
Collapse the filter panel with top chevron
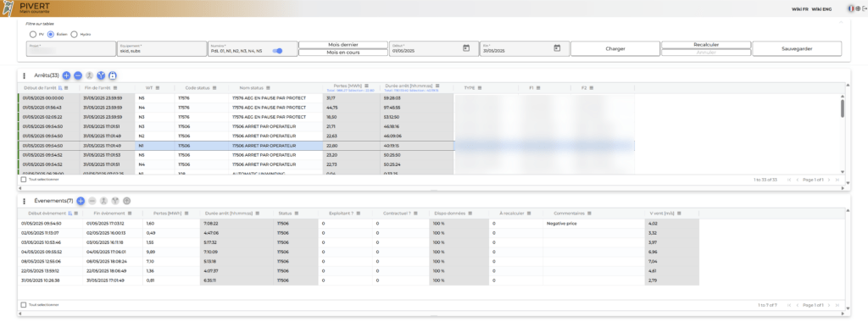tap(842, 23)
